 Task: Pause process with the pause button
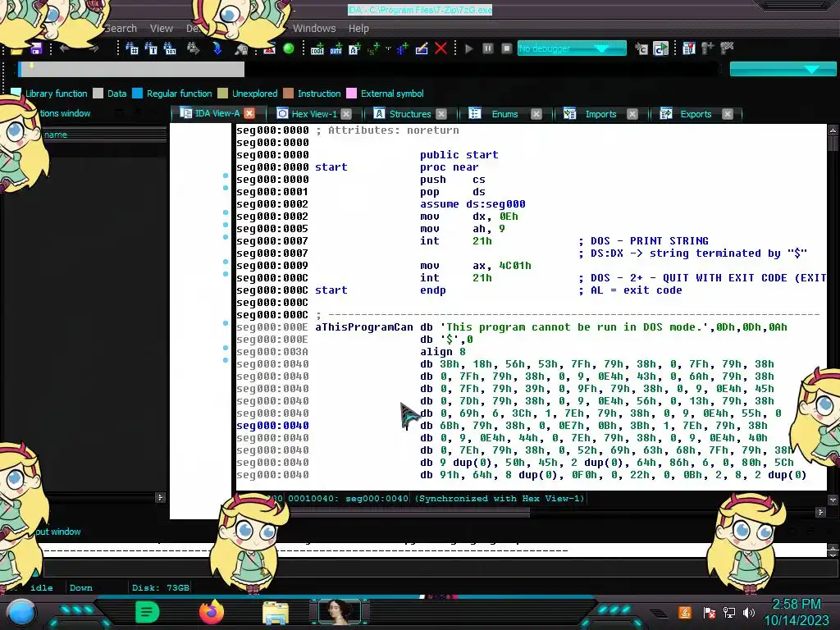point(488,48)
